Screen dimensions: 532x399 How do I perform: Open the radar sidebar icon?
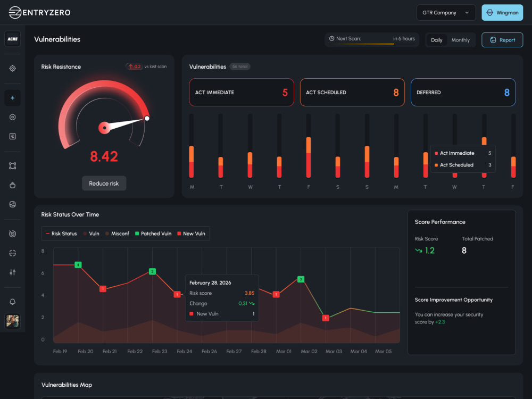(x=13, y=234)
